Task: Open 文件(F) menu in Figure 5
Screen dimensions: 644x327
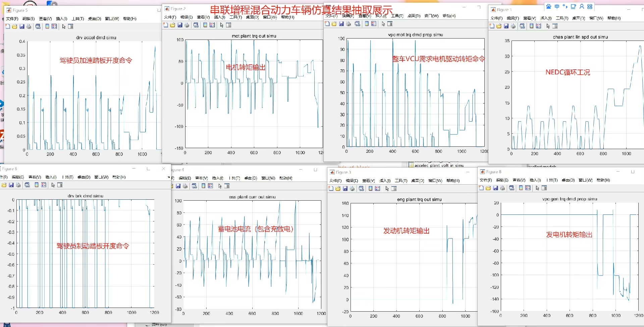Action: pyautogui.click(x=12, y=19)
